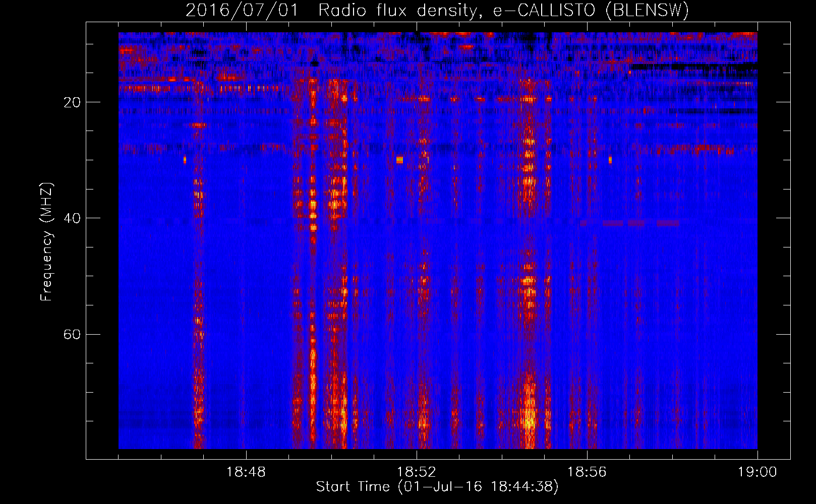Click the "Frequency (MHZ)" axis label

coord(46,241)
